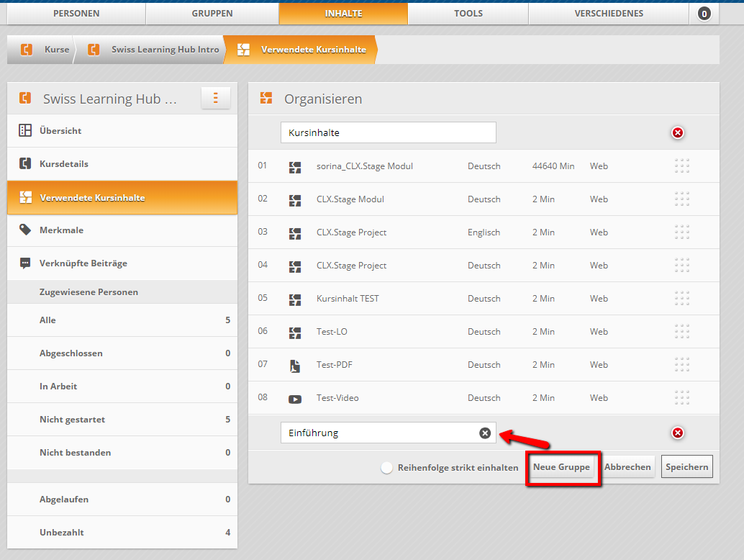Open the INHALTE tab
This screenshot has height=560, width=744.
click(343, 14)
